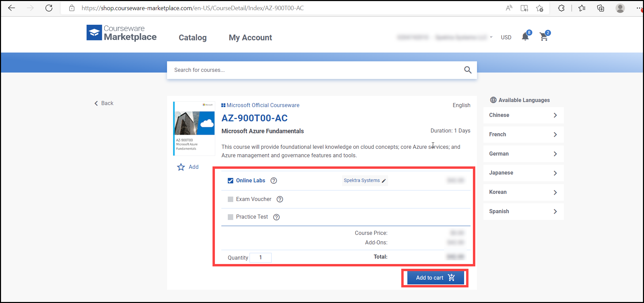
Task: Click the browser address bar URL
Action: 192,8
